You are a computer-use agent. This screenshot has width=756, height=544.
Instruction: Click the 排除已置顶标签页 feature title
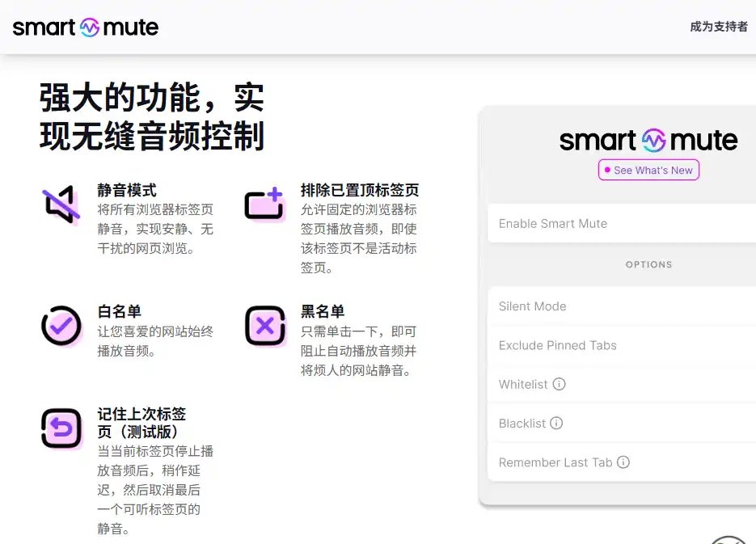pyautogui.click(x=360, y=190)
